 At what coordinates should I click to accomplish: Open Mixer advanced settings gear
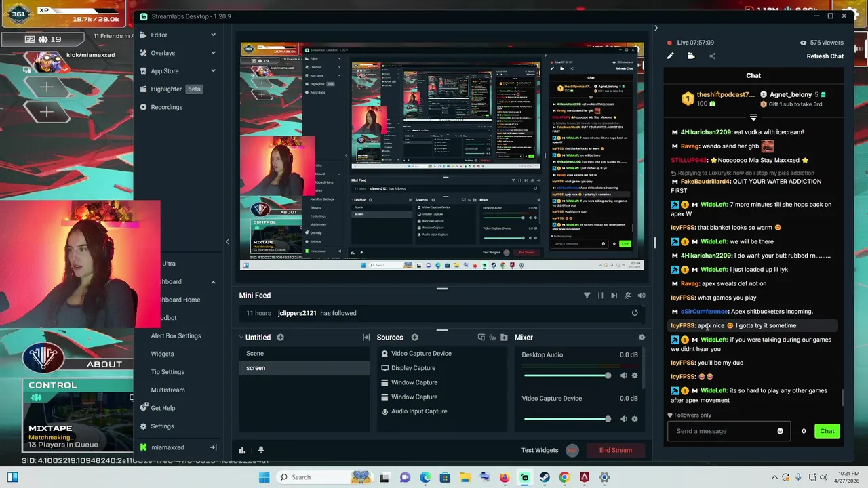(642, 338)
